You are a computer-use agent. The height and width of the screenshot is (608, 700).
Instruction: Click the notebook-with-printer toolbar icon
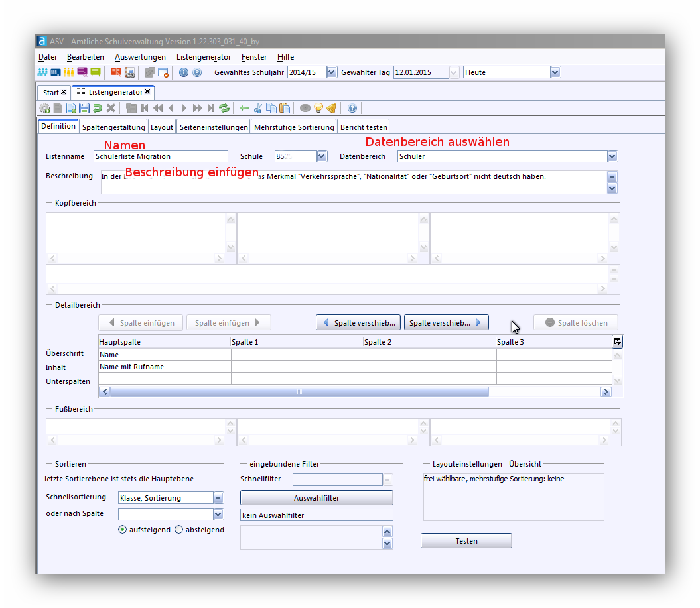coord(130,72)
